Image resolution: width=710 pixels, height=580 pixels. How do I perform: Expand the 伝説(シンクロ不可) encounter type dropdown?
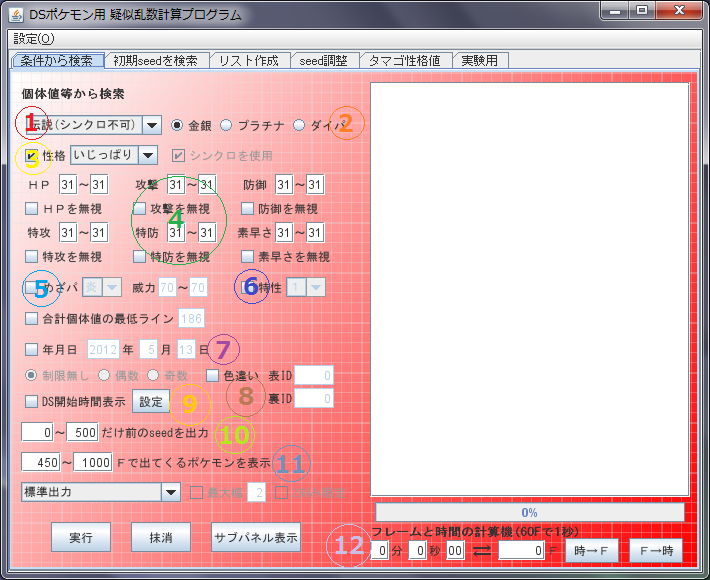click(x=152, y=125)
